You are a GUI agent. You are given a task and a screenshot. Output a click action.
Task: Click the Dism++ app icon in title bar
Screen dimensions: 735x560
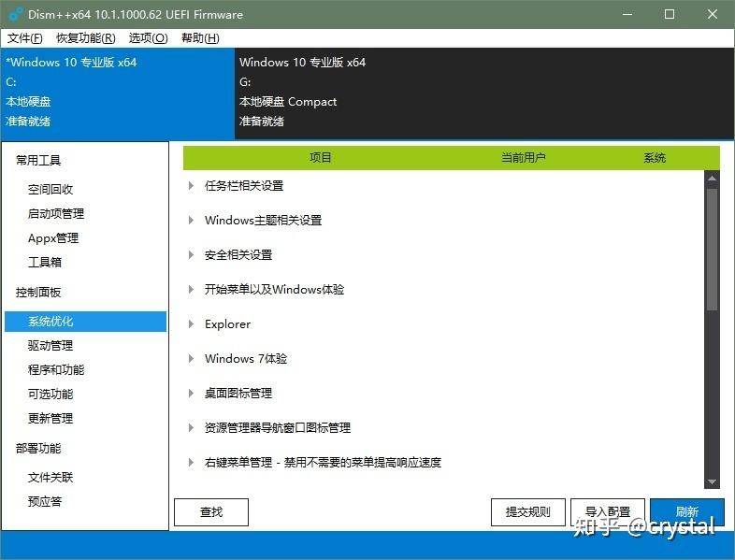[15, 14]
